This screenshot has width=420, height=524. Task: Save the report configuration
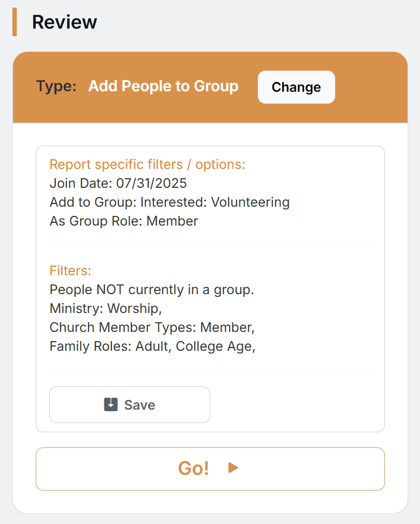[x=130, y=405]
